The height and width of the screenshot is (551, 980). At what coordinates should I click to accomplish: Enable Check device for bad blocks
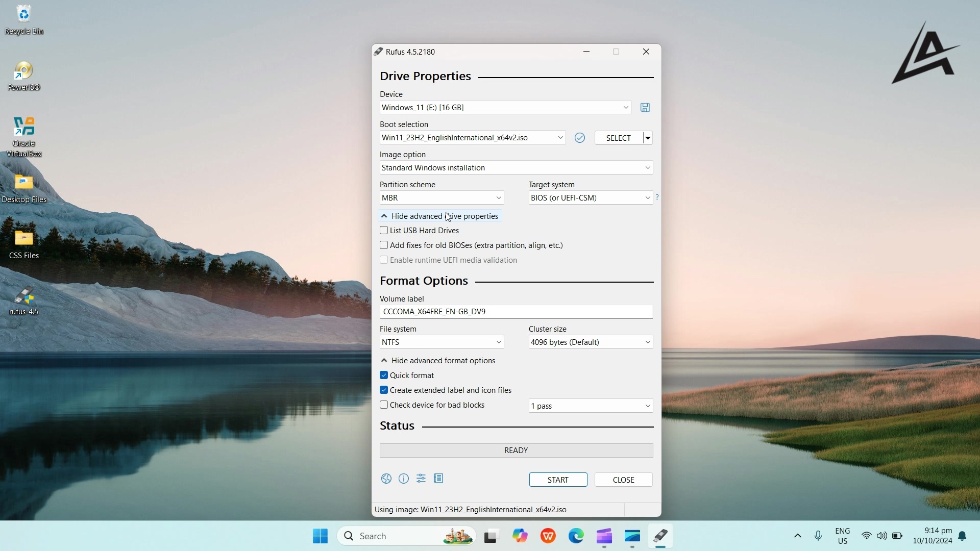(x=384, y=405)
